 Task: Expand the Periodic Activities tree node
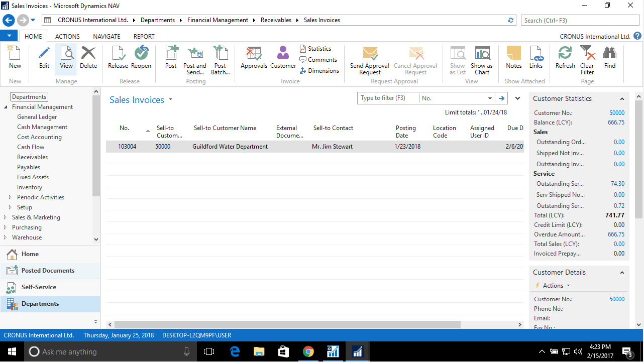9,197
